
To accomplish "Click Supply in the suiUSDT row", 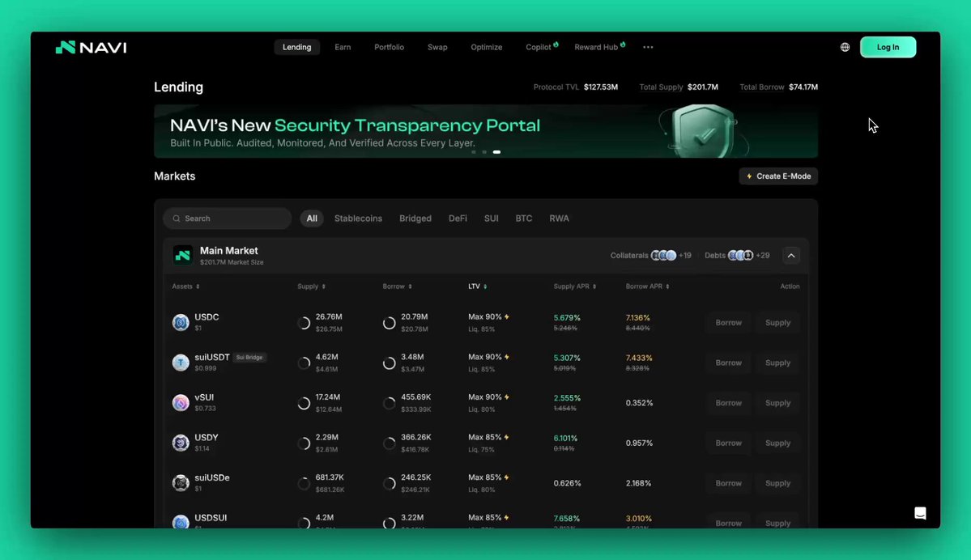I will click(x=777, y=363).
